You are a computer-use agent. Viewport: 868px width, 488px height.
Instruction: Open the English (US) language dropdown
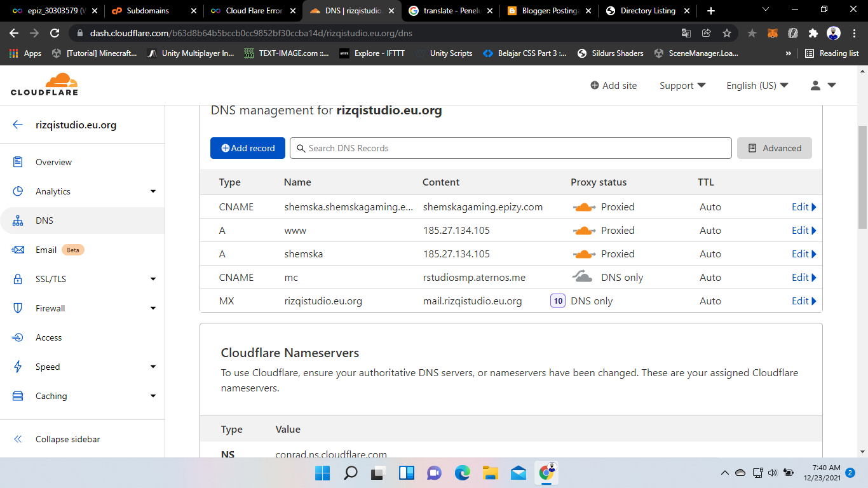(757, 85)
